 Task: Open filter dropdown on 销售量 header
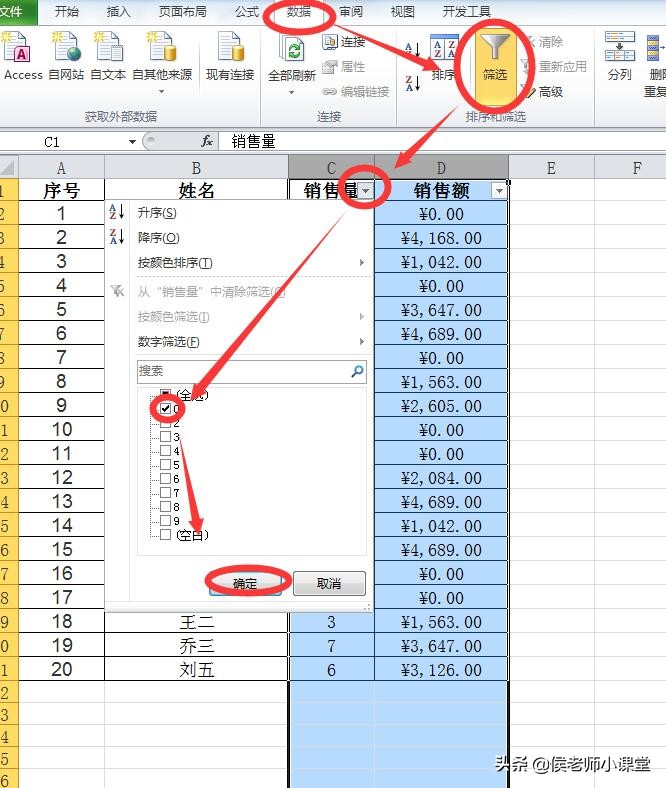[366, 190]
